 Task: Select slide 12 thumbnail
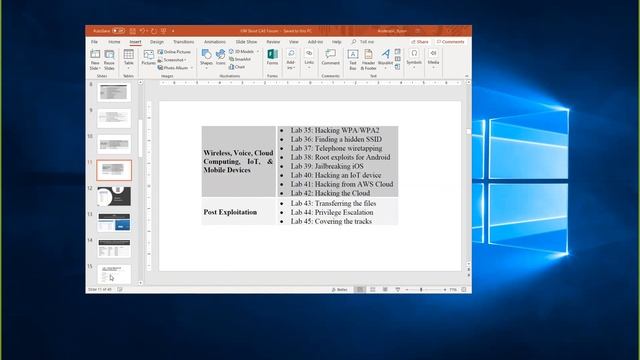click(114, 196)
